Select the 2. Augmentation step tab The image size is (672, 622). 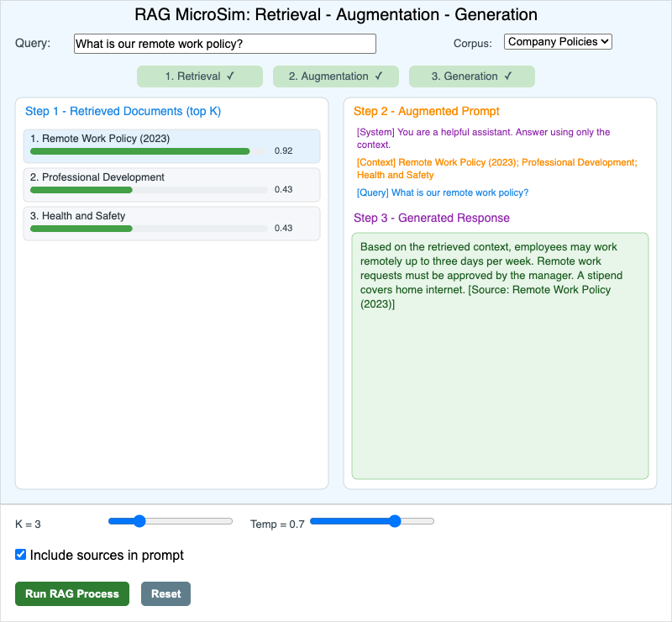point(335,76)
